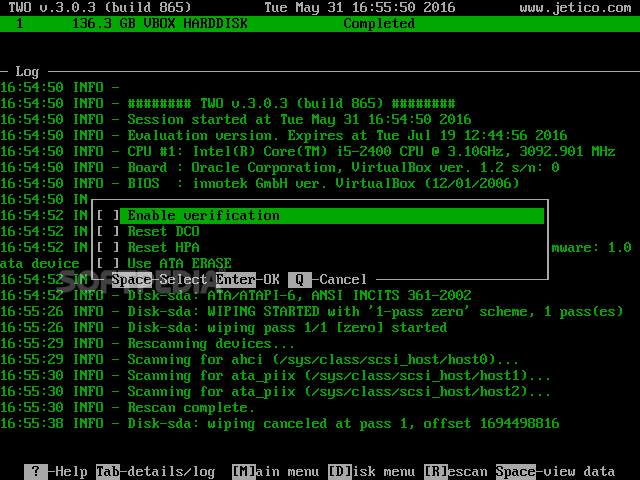Select the 136.3 GB VBOX HARDDISK row
The width and height of the screenshot is (640, 480).
coord(320,24)
